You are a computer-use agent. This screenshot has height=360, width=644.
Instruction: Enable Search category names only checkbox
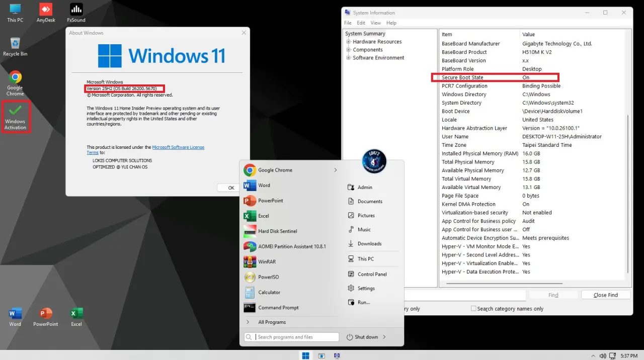point(473,308)
